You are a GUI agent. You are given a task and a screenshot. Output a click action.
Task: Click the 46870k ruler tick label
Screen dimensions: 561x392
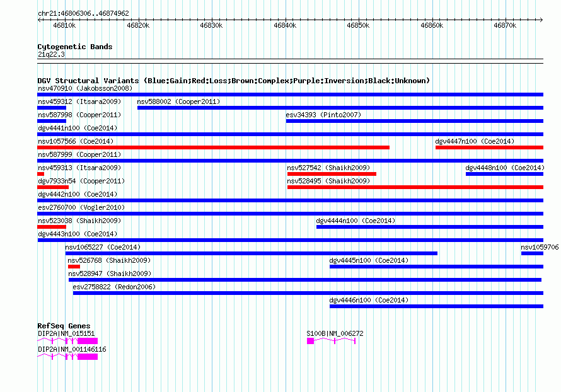[x=505, y=25]
